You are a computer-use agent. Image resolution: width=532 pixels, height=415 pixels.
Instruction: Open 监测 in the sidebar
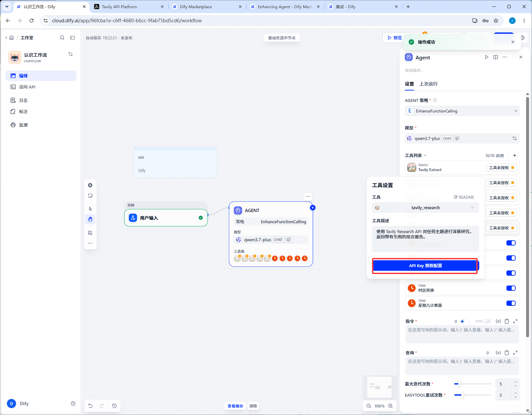point(41,125)
